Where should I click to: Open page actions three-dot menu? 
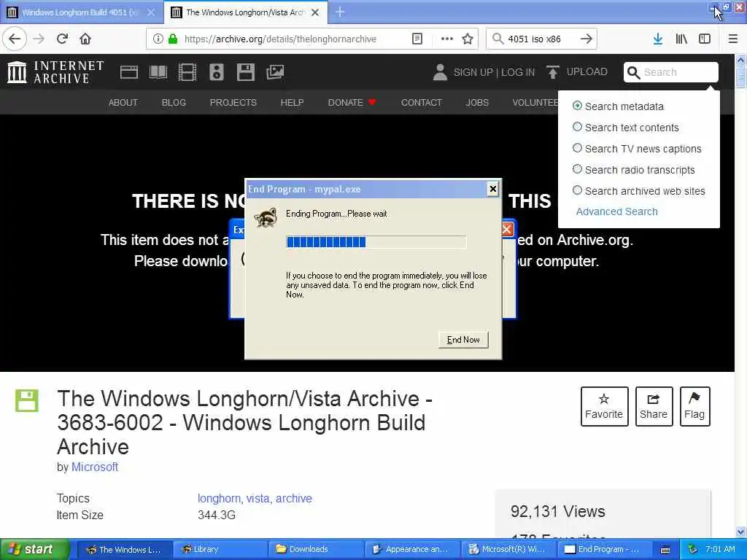(x=447, y=39)
